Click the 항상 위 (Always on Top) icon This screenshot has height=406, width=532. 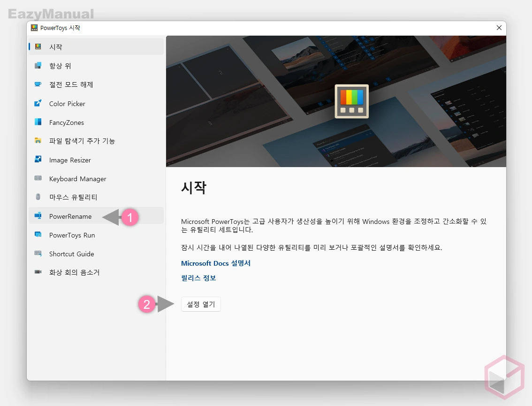click(x=38, y=65)
